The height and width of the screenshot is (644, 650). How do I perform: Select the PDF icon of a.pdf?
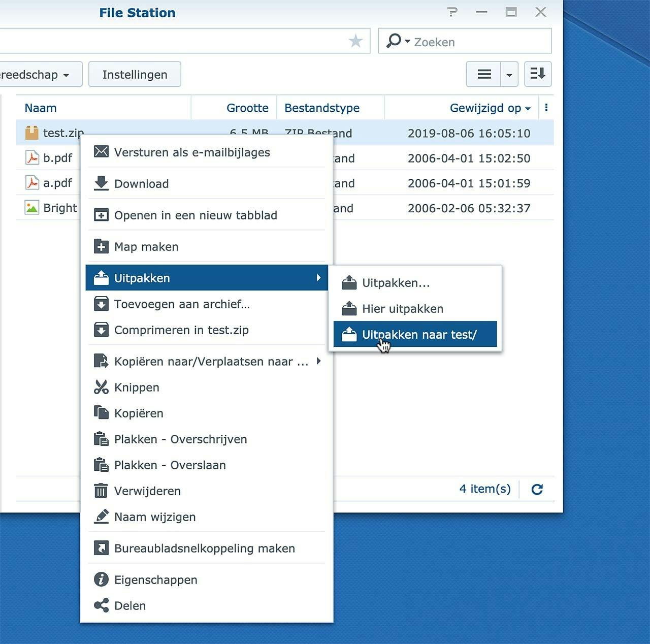tap(31, 182)
